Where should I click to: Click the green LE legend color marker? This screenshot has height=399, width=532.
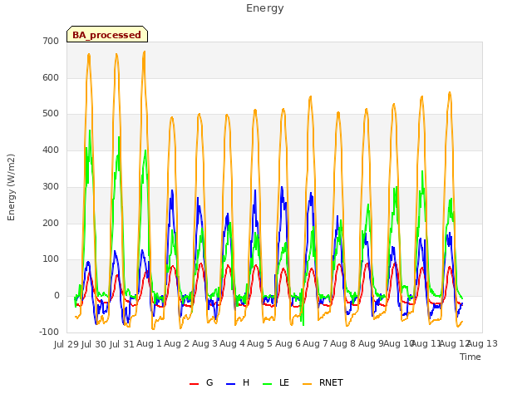(x=268, y=384)
